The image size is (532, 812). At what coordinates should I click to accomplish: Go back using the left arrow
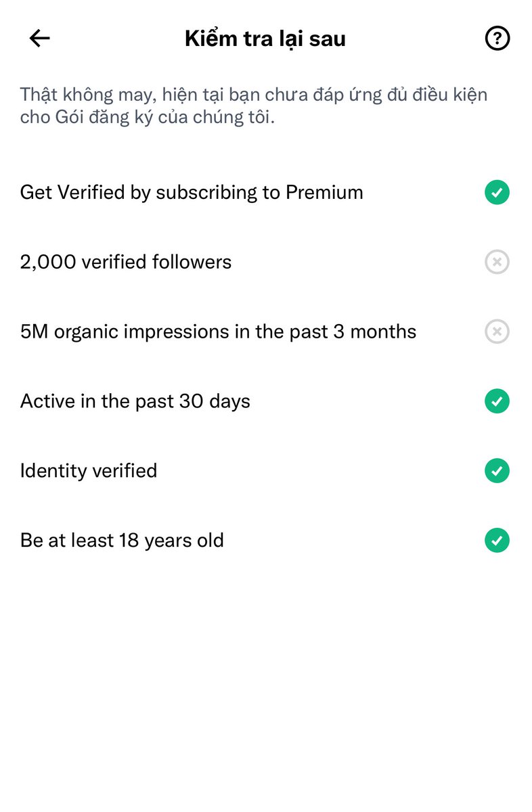(x=40, y=39)
